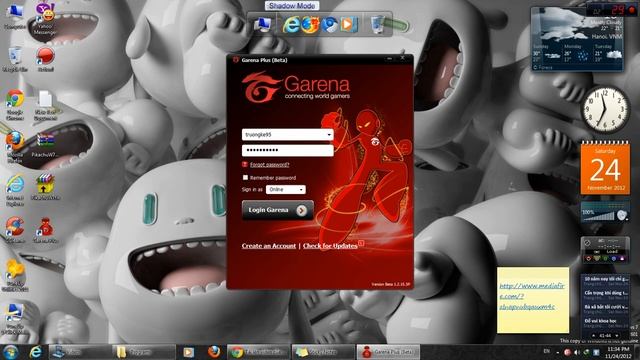The width and height of the screenshot is (640, 360).
Task: Open Internet Explorer pinned on taskbar
Action: pos(36,352)
